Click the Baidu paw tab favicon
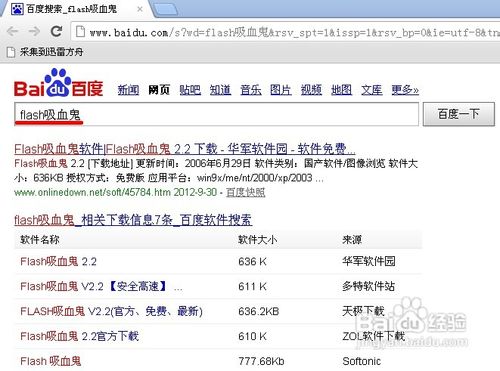Viewport: 500px width, 371px height. (17, 9)
